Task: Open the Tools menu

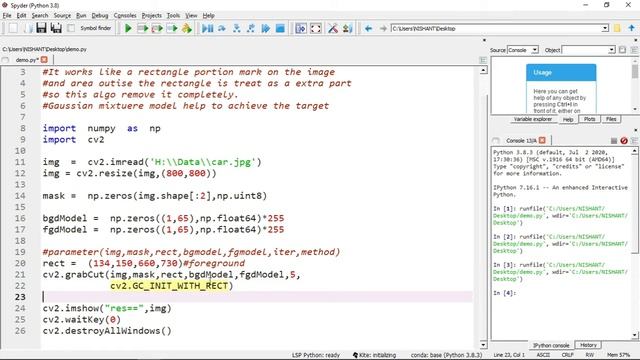Action: (173, 16)
